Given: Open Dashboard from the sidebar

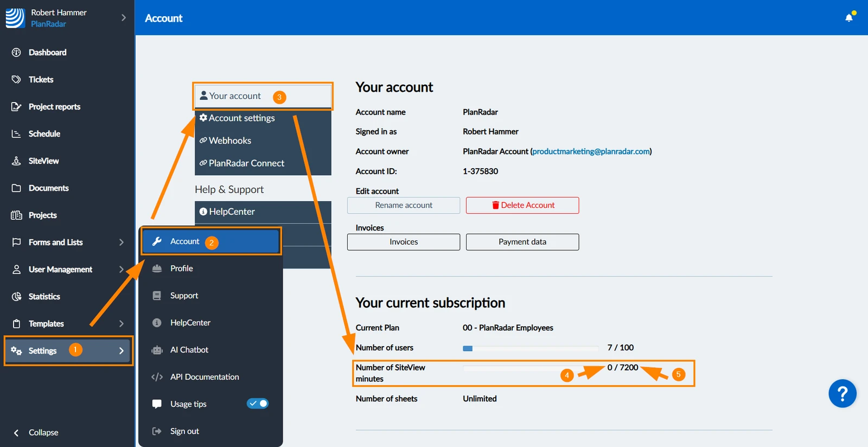Looking at the screenshot, I should point(47,53).
